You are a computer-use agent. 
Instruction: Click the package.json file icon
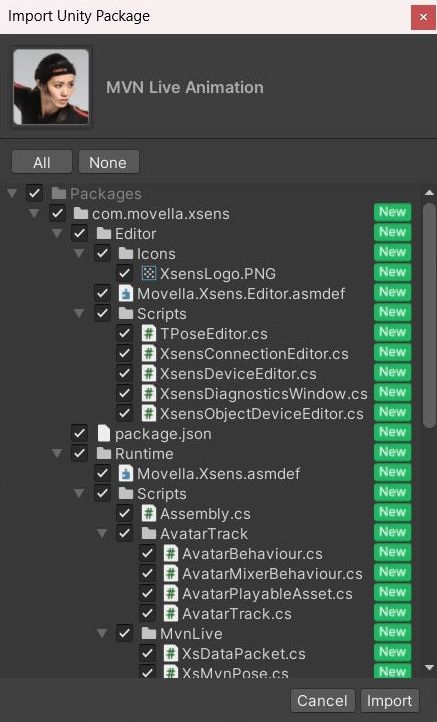pos(104,433)
